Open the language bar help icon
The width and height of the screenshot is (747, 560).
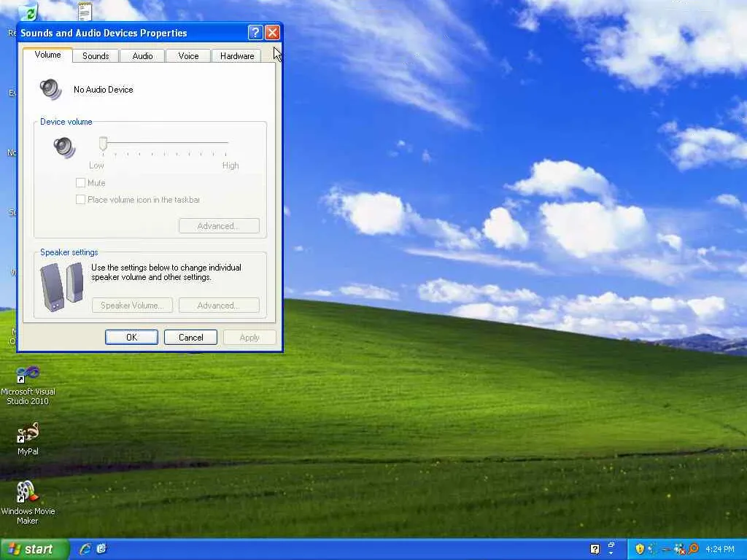coord(595,549)
